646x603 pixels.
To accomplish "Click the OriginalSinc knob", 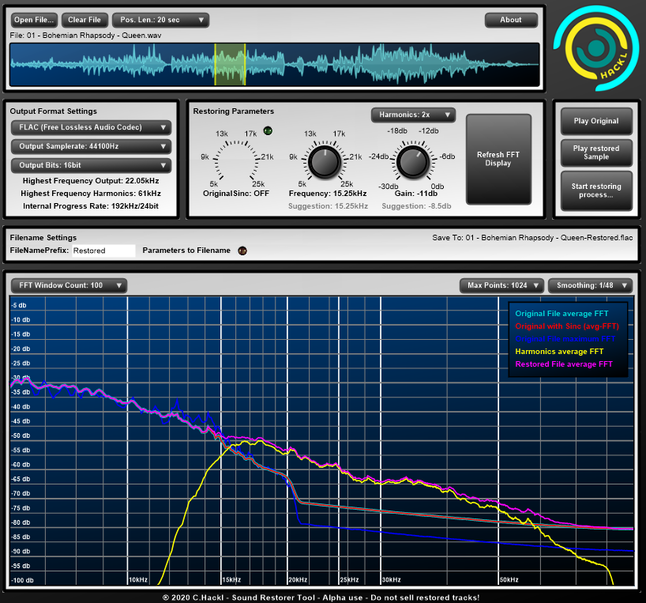I will point(232,160).
